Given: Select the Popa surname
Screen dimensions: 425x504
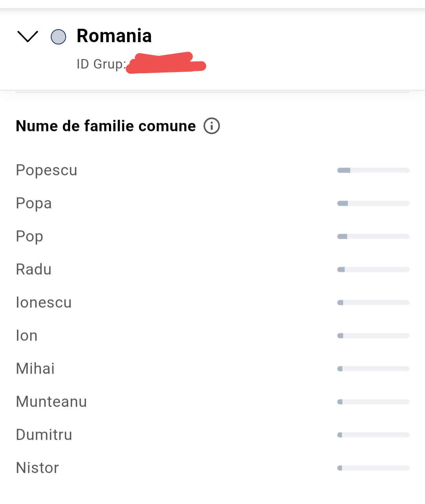Looking at the screenshot, I should (34, 203).
